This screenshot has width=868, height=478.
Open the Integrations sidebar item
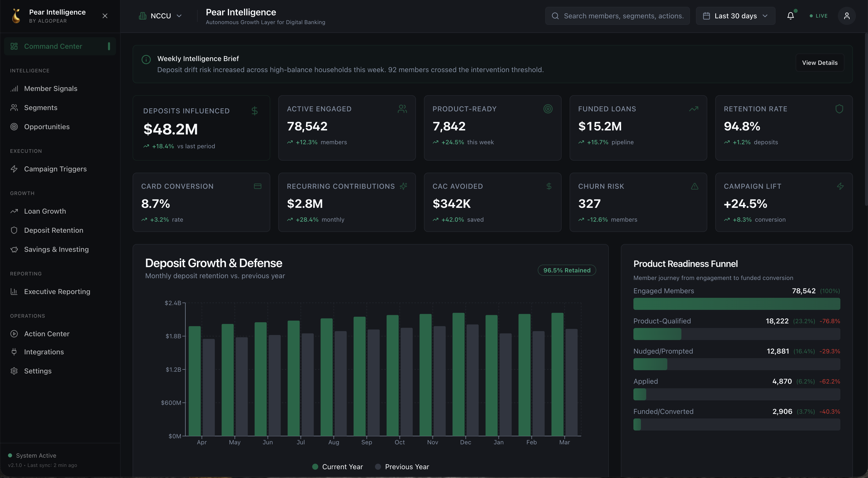[43, 352]
